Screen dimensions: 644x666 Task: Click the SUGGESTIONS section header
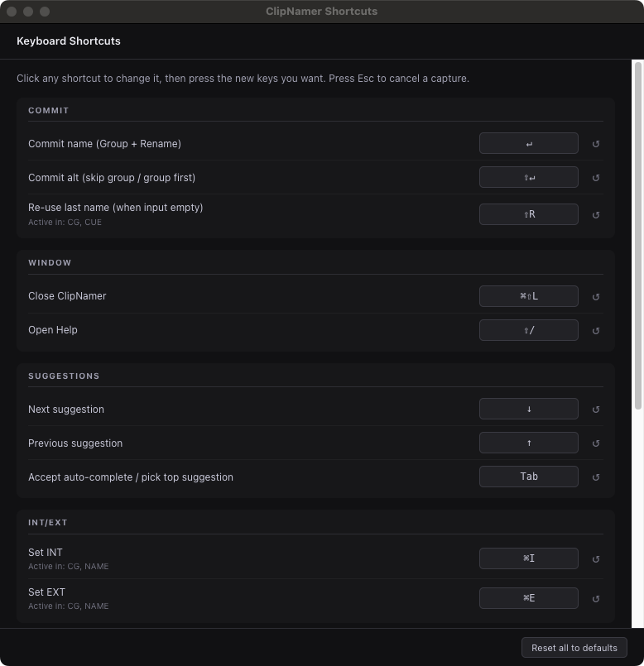click(x=64, y=376)
